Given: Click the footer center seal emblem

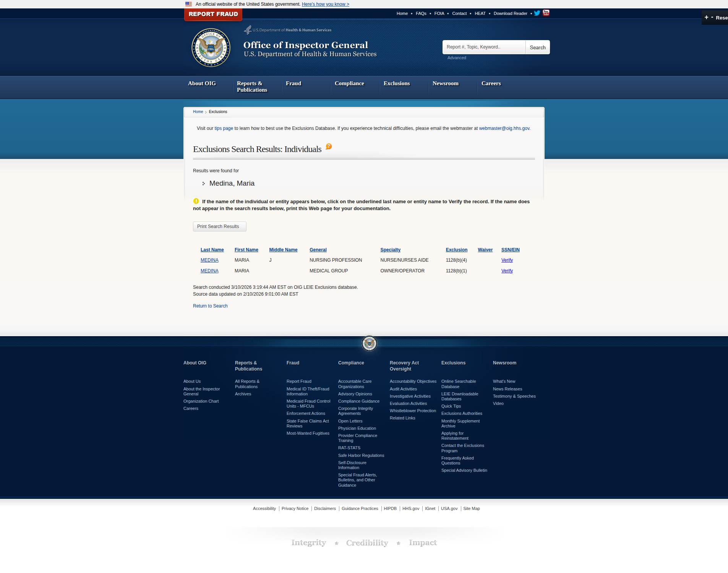Looking at the screenshot, I should (369, 343).
